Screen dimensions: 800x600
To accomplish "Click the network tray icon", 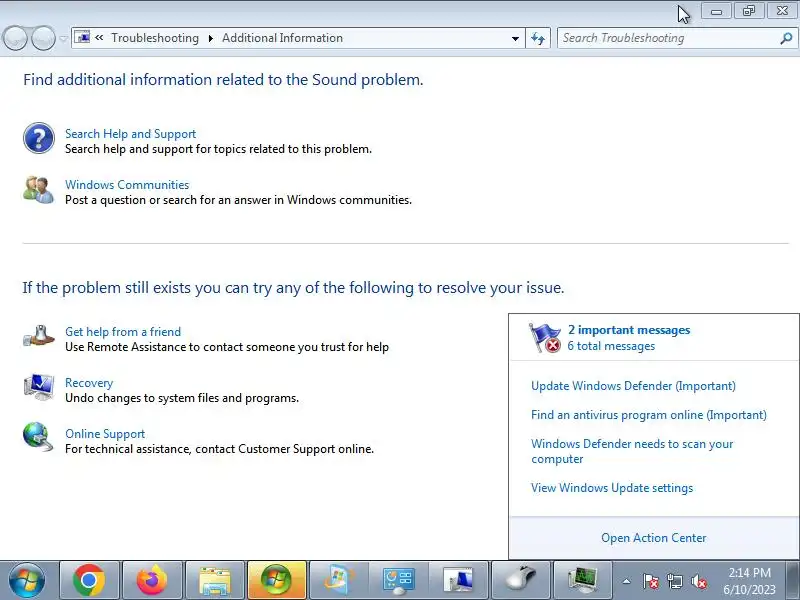I will (675, 581).
